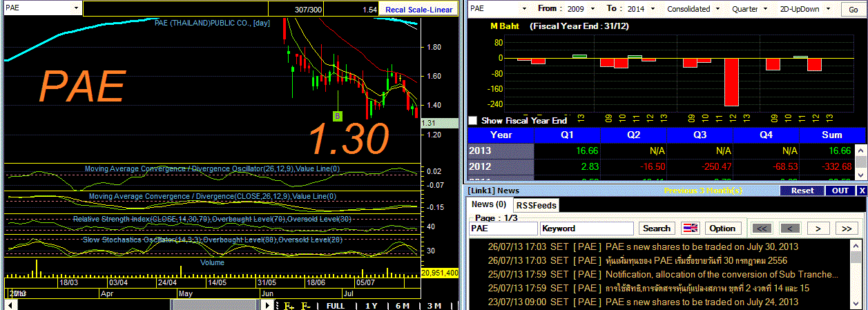
Task: Toggle Show Fiscal Year End checkbox
Action: click(x=473, y=120)
